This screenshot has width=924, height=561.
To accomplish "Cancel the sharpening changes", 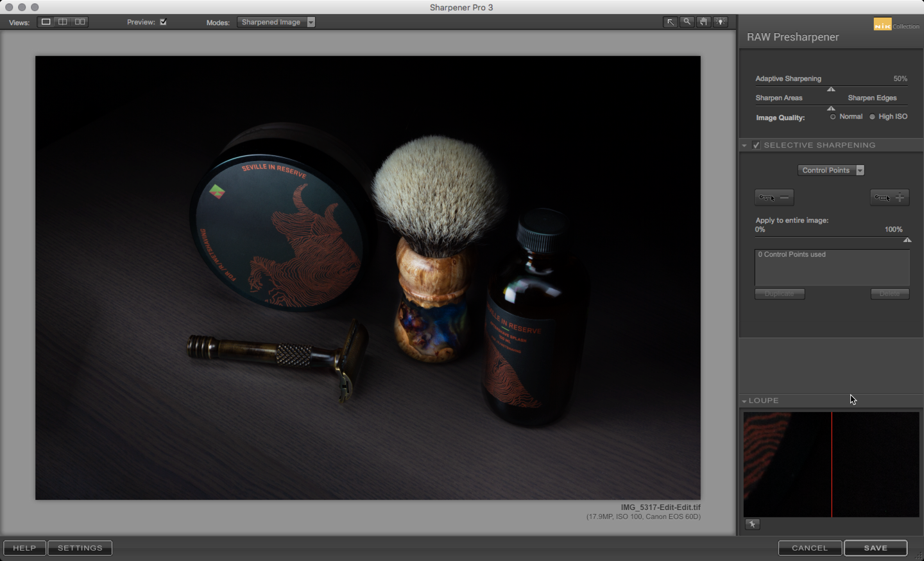I will 810,548.
